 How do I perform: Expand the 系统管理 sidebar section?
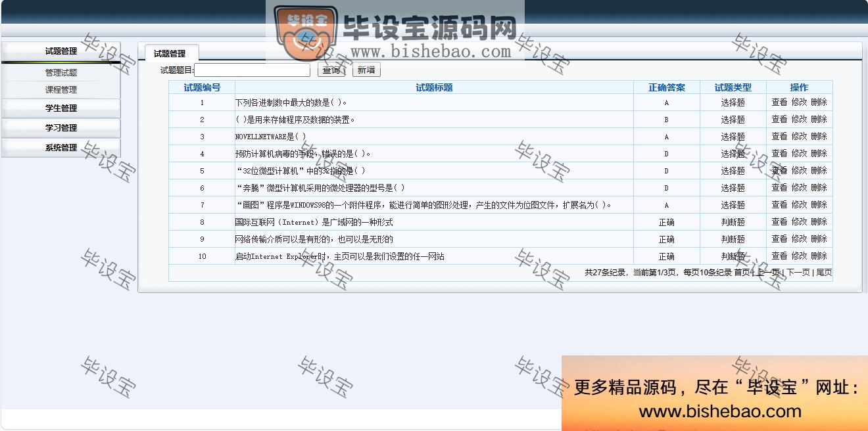[x=60, y=148]
